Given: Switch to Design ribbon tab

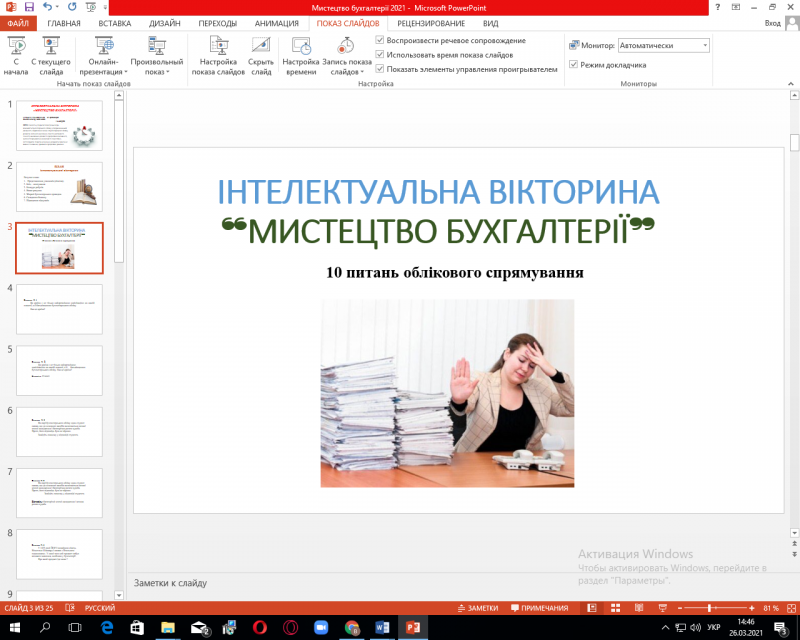Looking at the screenshot, I should pyautogui.click(x=165, y=23).
